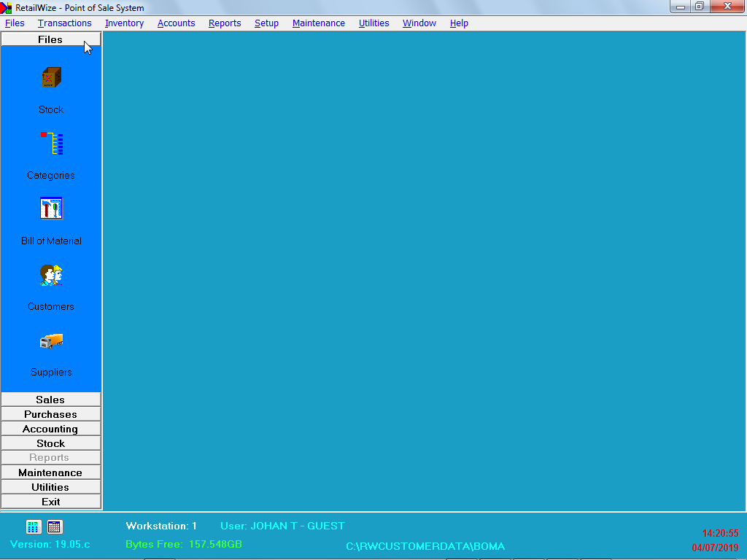Screen dimensions: 747x560
Task: Open the Stock crate icon in Files
Action: (x=51, y=77)
